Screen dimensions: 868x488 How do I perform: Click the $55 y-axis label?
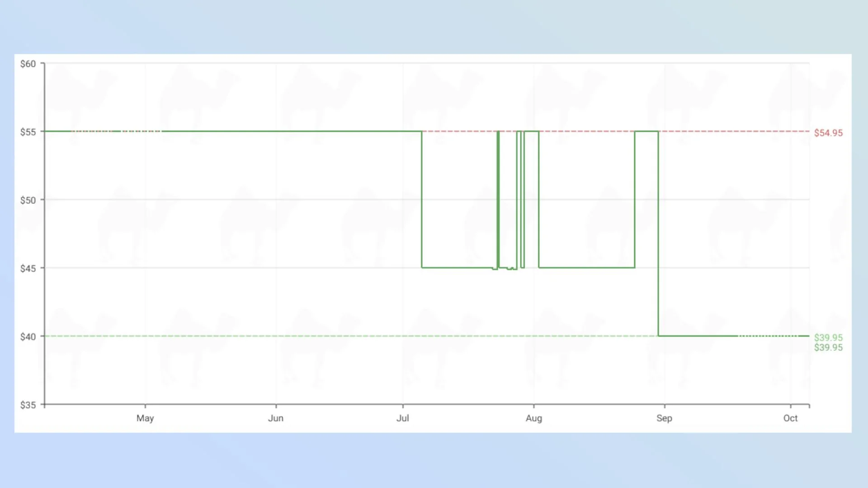tap(28, 132)
